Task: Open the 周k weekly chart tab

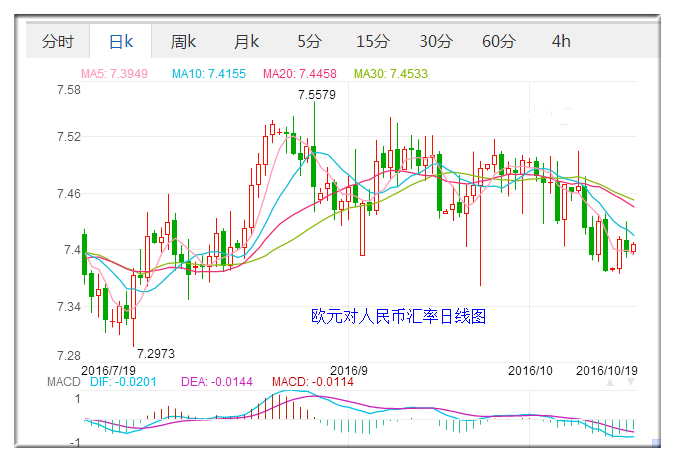Action: (183, 41)
